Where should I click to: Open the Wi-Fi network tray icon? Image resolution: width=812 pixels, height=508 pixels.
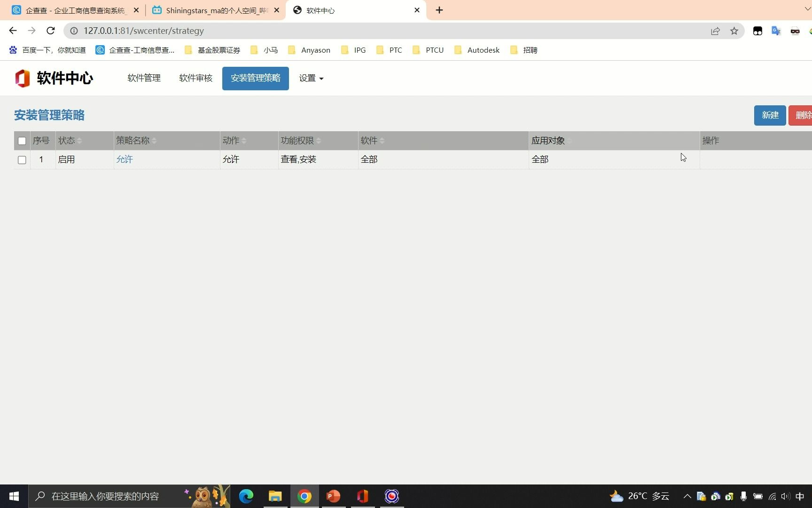[772, 496]
